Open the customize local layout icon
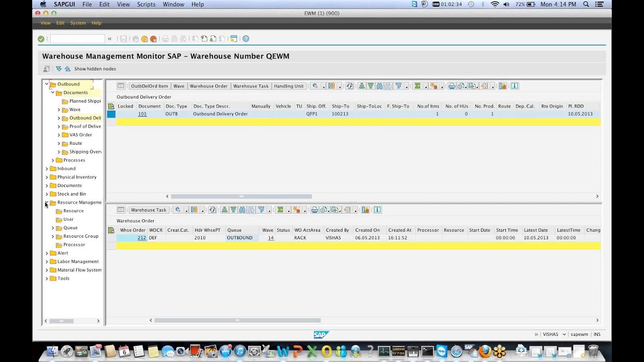 pyautogui.click(x=234, y=39)
